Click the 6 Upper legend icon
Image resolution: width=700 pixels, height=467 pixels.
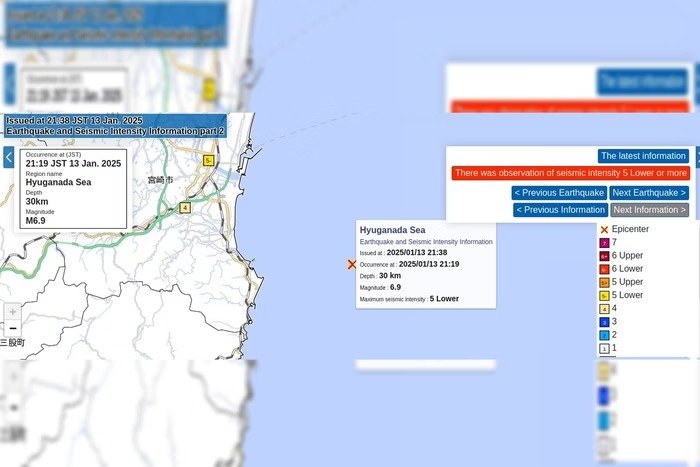[x=604, y=256]
